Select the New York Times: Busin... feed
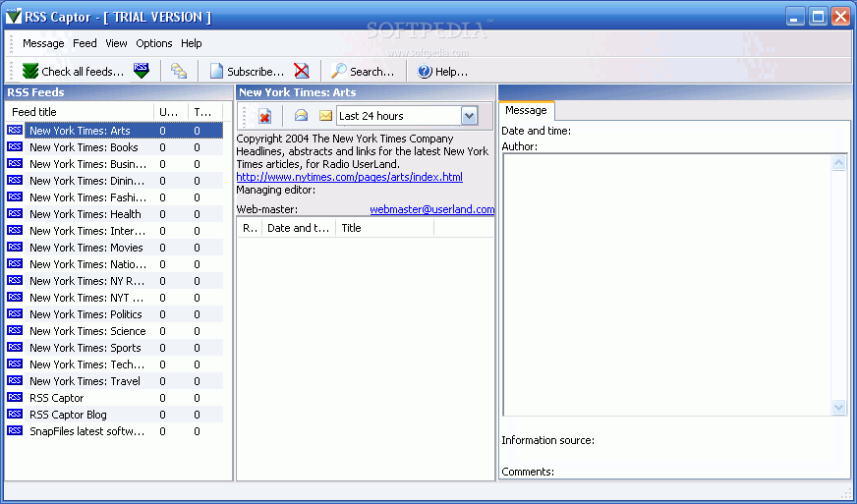 click(x=115, y=164)
